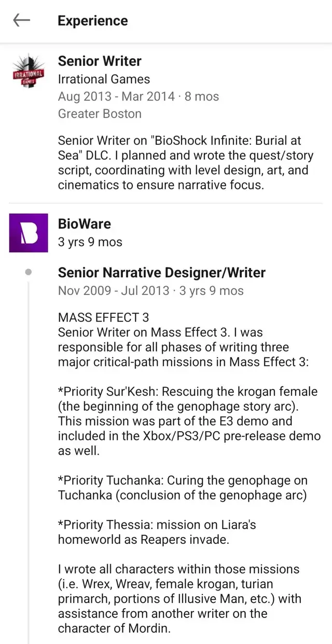
Task: Select the Nov 2009 - Jul 2013 date line
Action: coord(151,291)
